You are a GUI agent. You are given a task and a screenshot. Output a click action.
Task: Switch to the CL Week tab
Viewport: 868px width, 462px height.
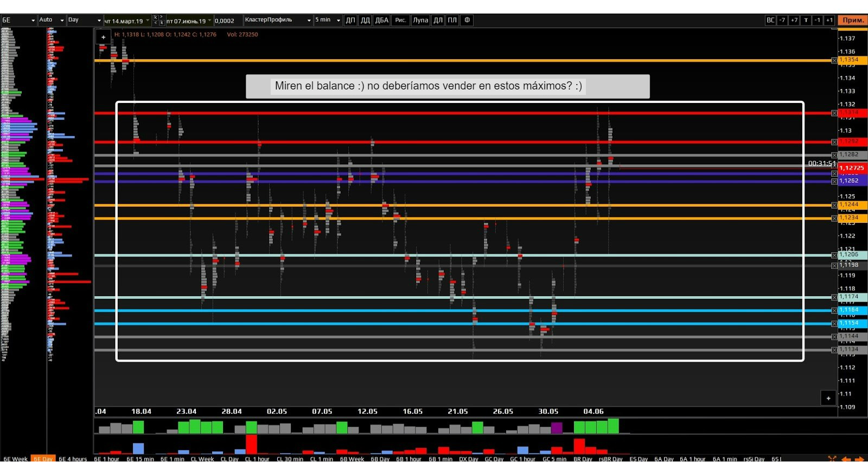(x=202, y=459)
